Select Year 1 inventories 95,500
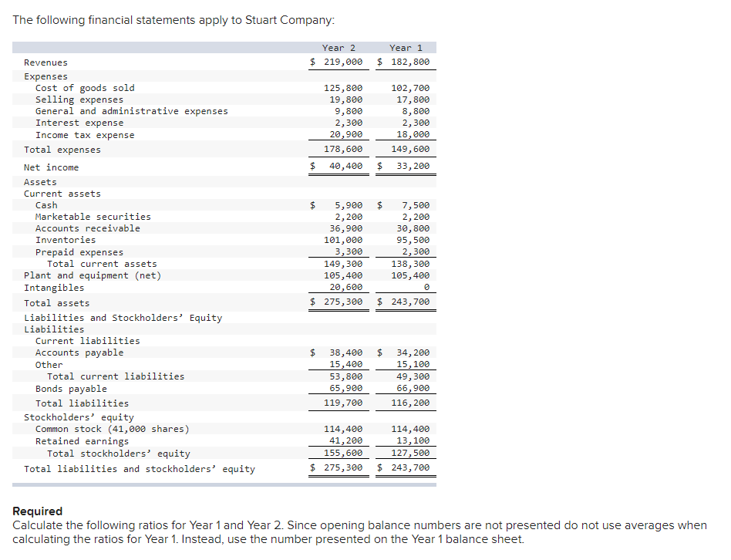 (x=413, y=240)
